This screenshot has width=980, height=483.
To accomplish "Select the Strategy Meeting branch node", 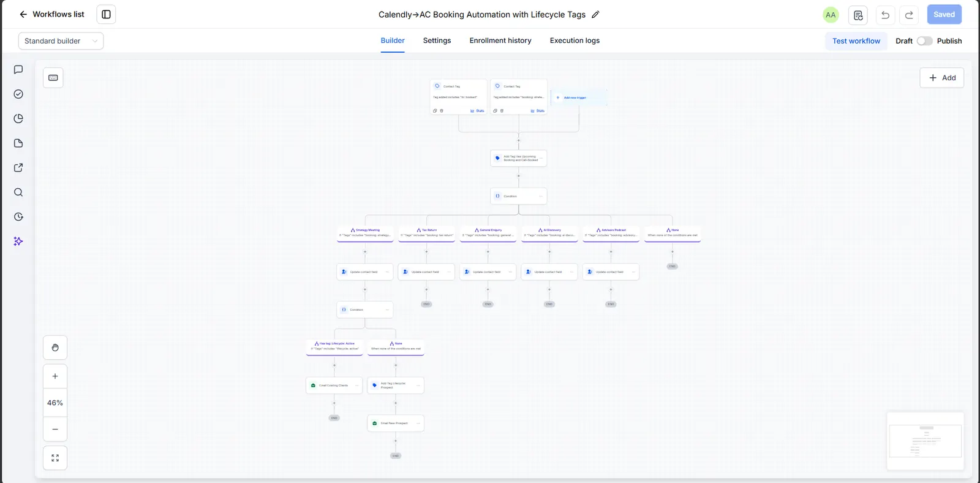I will (x=365, y=233).
